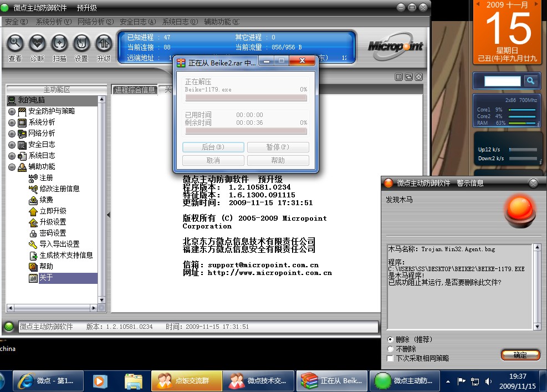Click the 导入导出设置 wrench icon
Viewport: 547px width, 392px height.
click(x=33, y=245)
